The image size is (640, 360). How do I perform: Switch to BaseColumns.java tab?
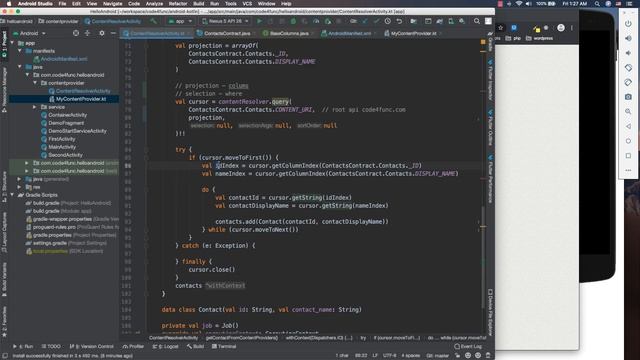click(289, 33)
